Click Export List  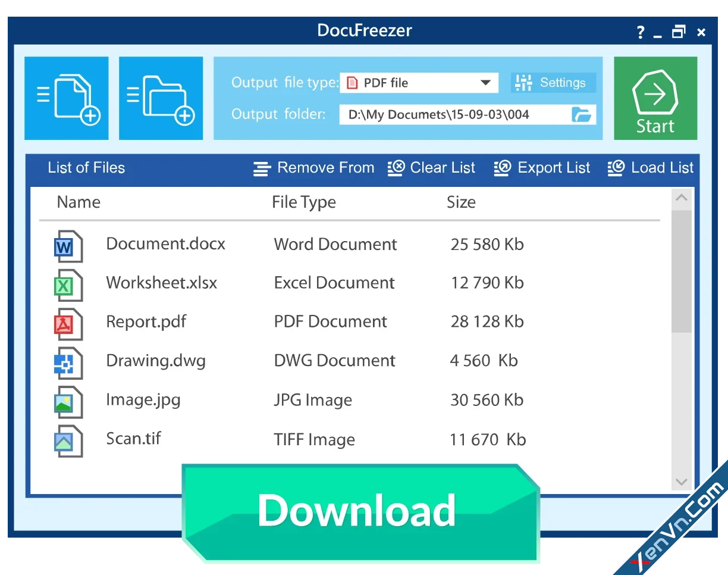coord(542,168)
